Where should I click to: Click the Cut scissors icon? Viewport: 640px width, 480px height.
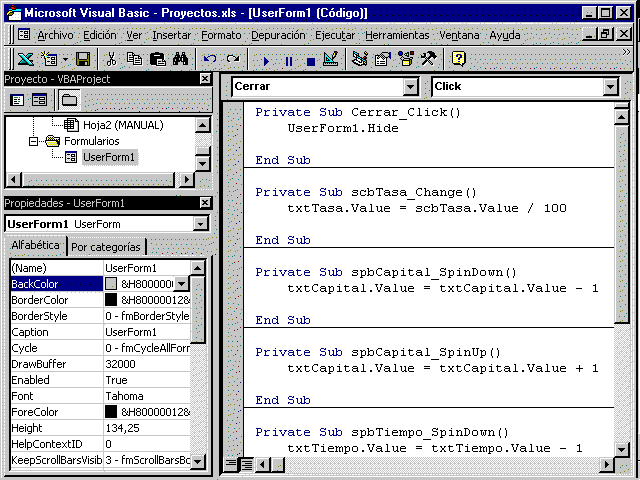click(111, 59)
